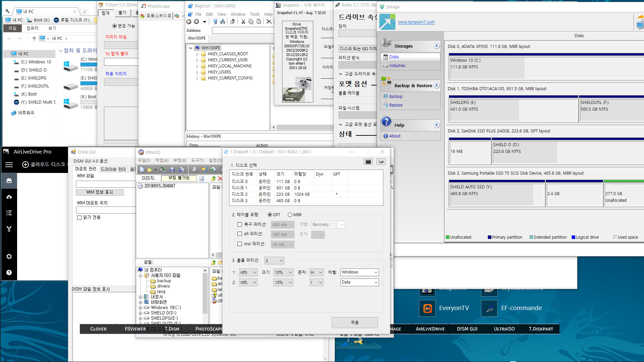Switch to the 드라이버 관리 tab in DISM GUI
The width and height of the screenshot is (644, 362).
tap(113, 169)
